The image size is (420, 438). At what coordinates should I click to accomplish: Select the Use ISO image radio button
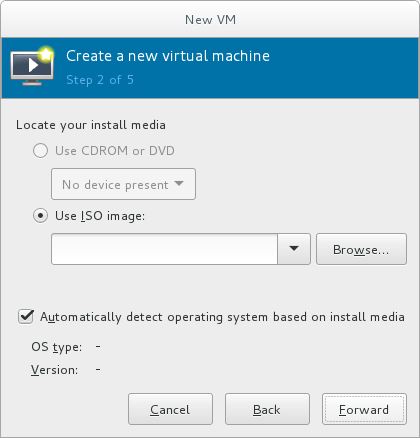pyautogui.click(x=40, y=216)
